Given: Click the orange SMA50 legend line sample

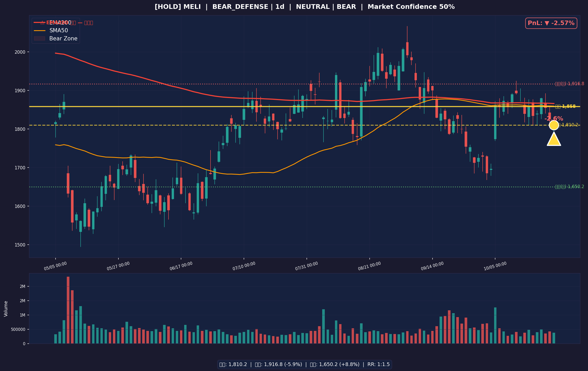Looking at the screenshot, I should click(x=39, y=30).
